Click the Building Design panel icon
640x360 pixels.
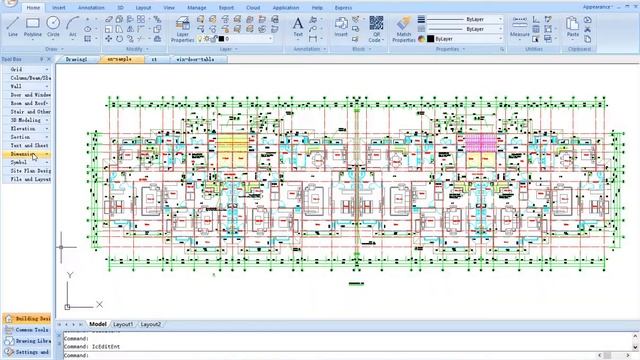point(8,318)
